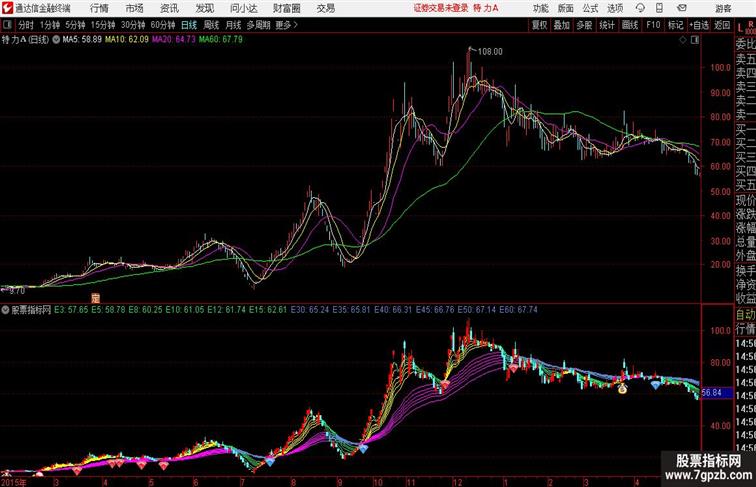Open the 发现 menu
The width and height of the screenshot is (756, 487).
pos(205,8)
